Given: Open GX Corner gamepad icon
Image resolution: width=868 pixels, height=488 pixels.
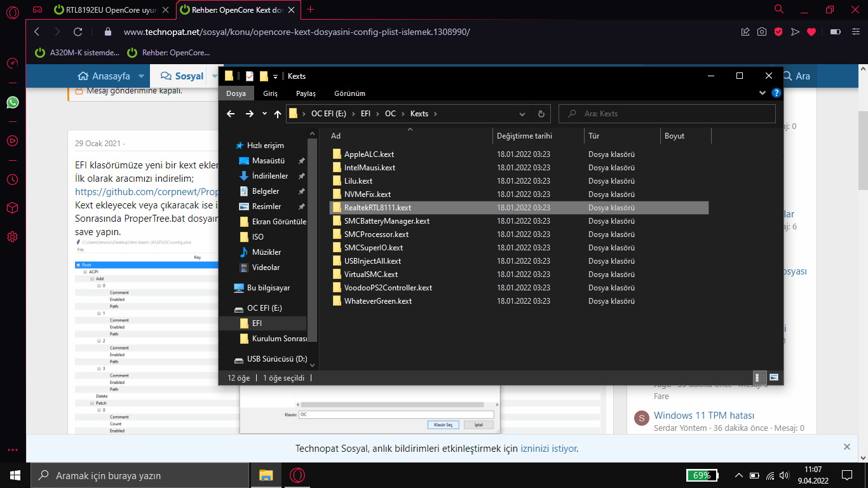Looking at the screenshot, I should tap(37, 10).
